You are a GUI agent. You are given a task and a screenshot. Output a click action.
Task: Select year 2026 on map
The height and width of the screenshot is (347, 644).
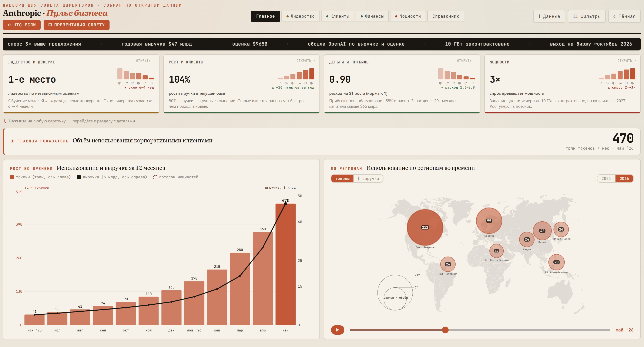click(624, 178)
